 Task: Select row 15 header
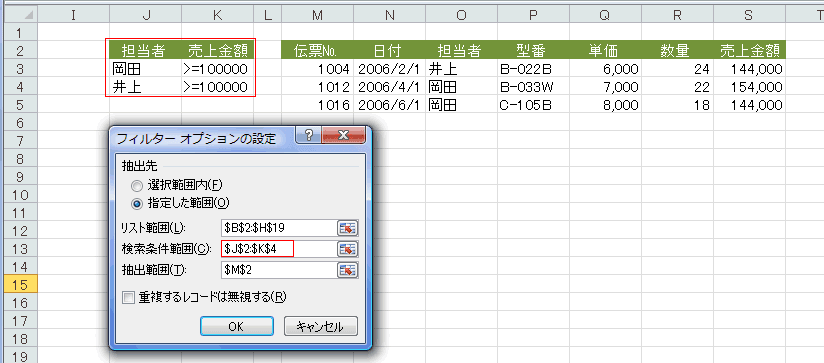click(20, 285)
